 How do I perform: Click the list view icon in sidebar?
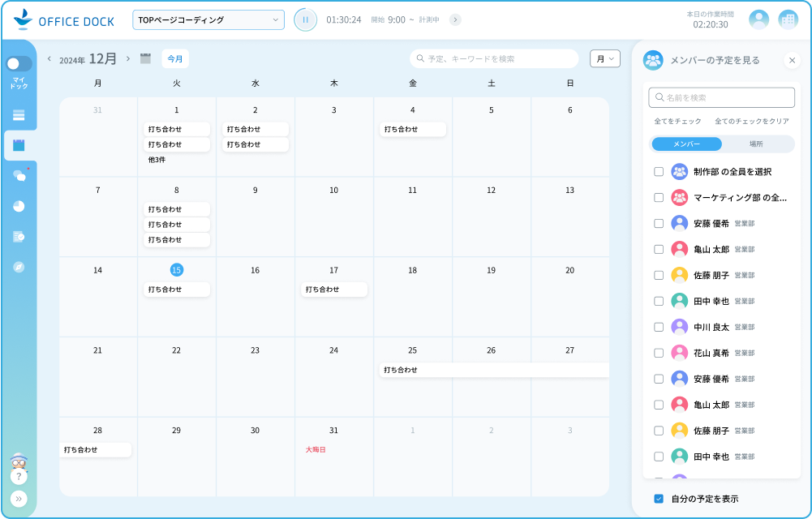[x=19, y=115]
